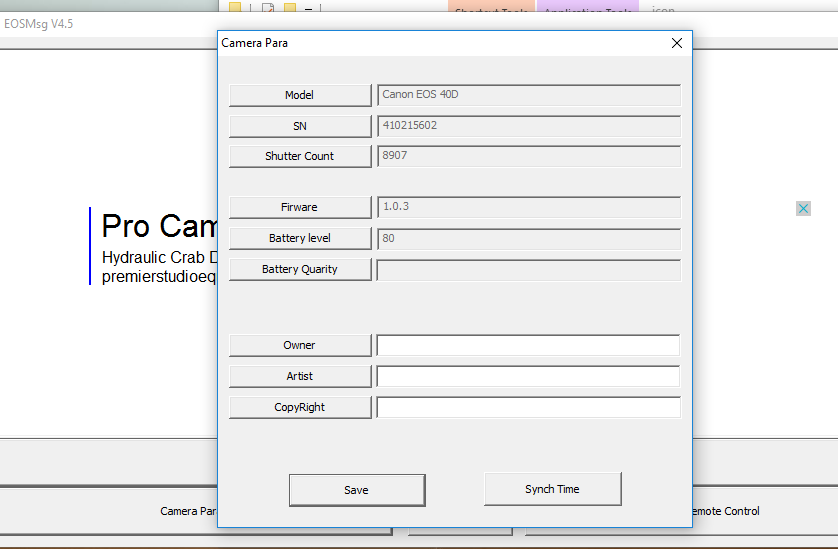This screenshot has height=549, width=838.
Task: Click the shutter count field 8907
Action: pos(529,156)
